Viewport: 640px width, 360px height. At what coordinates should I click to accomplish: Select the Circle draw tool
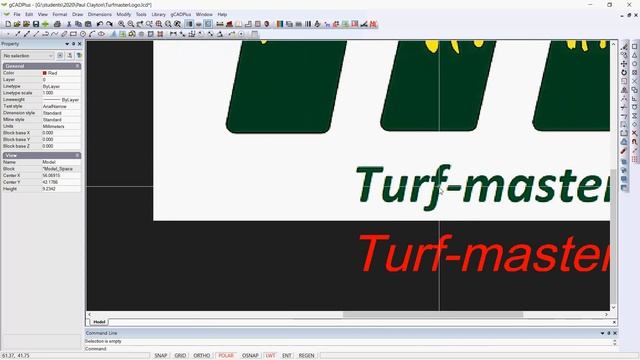(83, 34)
